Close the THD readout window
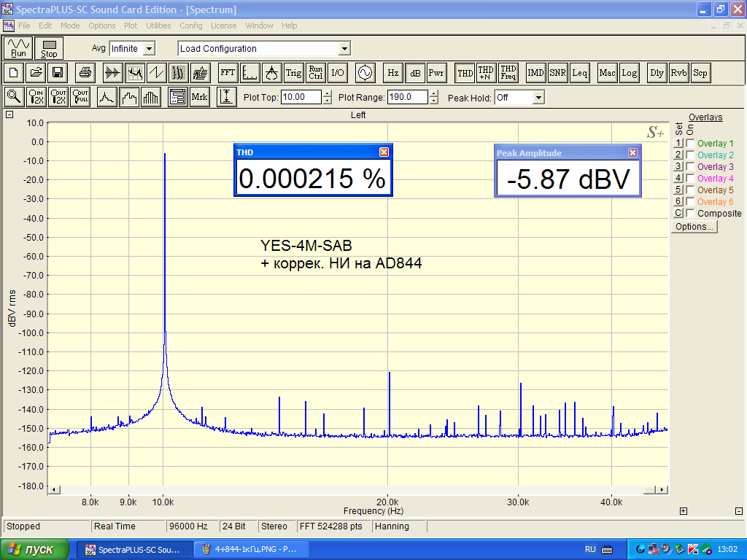 coord(384,152)
